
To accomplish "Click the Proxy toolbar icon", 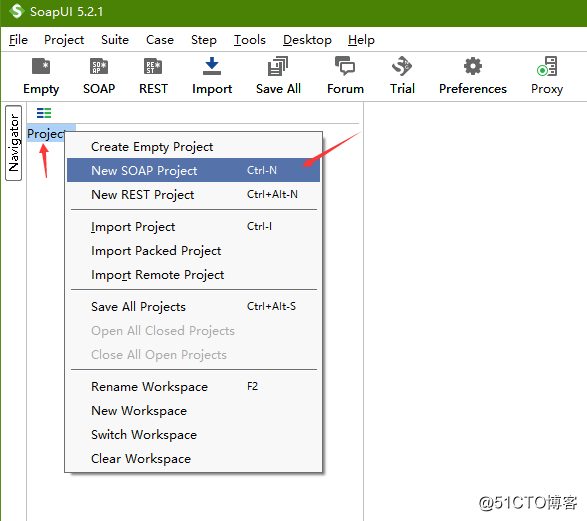I will pos(547,66).
